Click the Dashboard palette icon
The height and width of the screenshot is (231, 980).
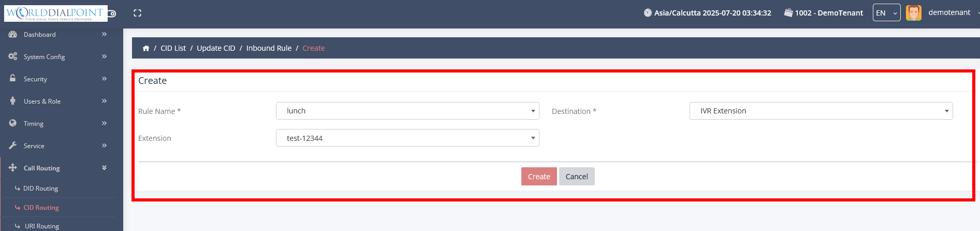[x=13, y=34]
